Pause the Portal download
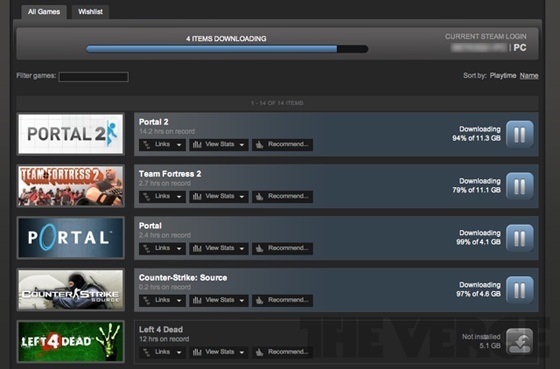Image resolution: width=560 pixels, height=369 pixels. pyautogui.click(x=520, y=238)
